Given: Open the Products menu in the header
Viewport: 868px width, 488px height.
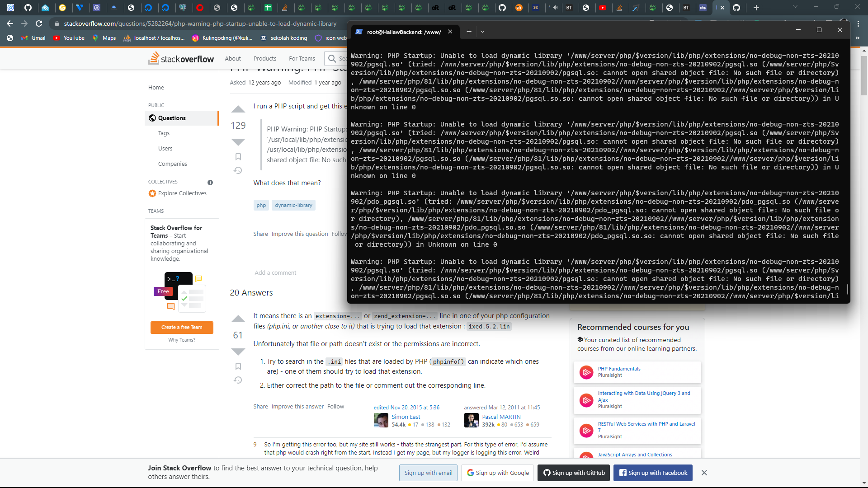Looking at the screenshot, I should point(264,59).
